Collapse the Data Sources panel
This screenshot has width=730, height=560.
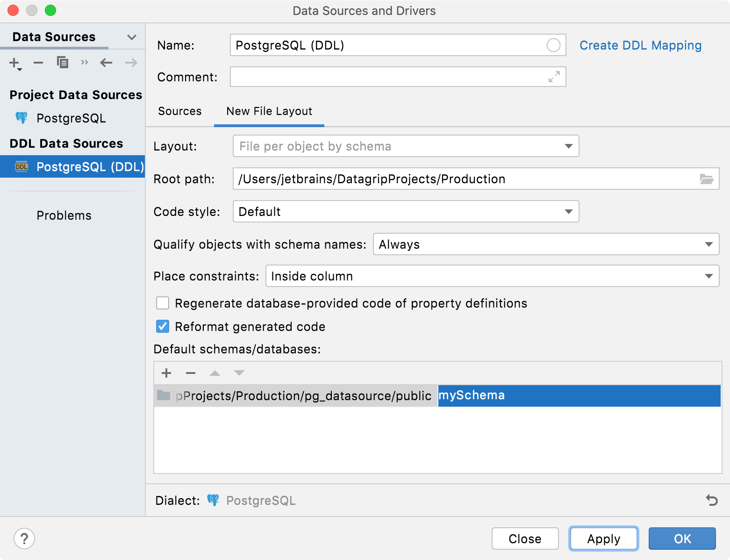pos(131,37)
